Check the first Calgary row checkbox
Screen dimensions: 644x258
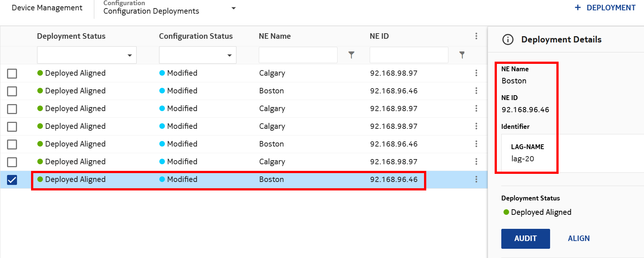tap(12, 73)
